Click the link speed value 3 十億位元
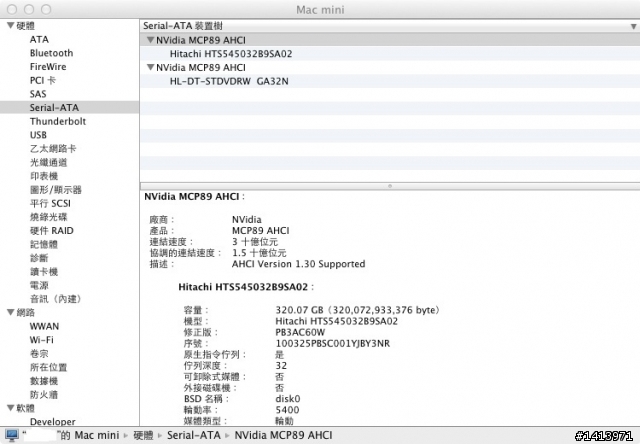This screenshot has width=640, height=444. 255,242
